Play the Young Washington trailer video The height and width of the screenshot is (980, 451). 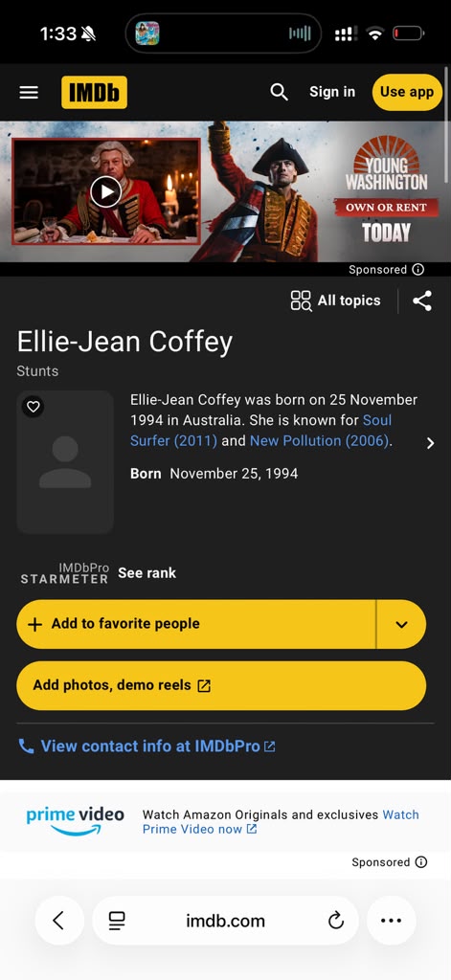pyautogui.click(x=105, y=191)
